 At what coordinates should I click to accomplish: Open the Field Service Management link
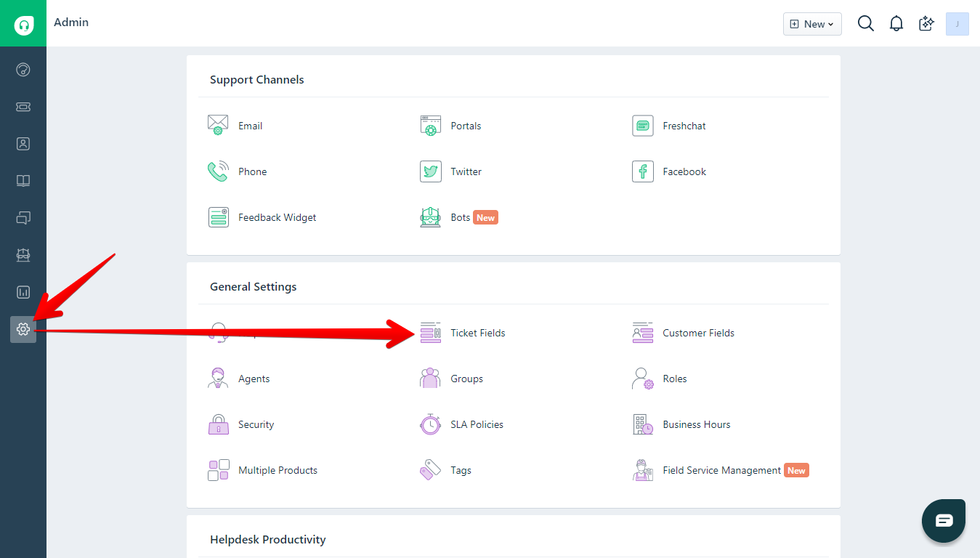click(x=721, y=470)
